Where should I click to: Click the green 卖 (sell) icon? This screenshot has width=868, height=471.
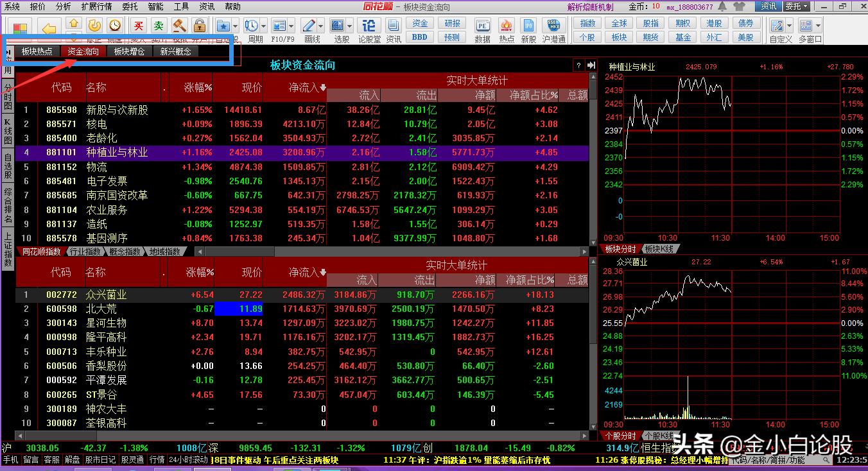click(158, 26)
